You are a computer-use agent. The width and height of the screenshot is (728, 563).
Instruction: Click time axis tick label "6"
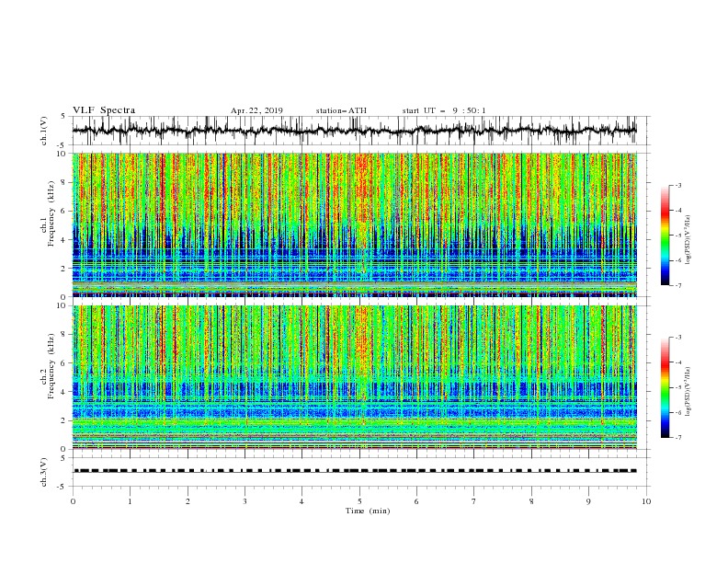pos(416,501)
